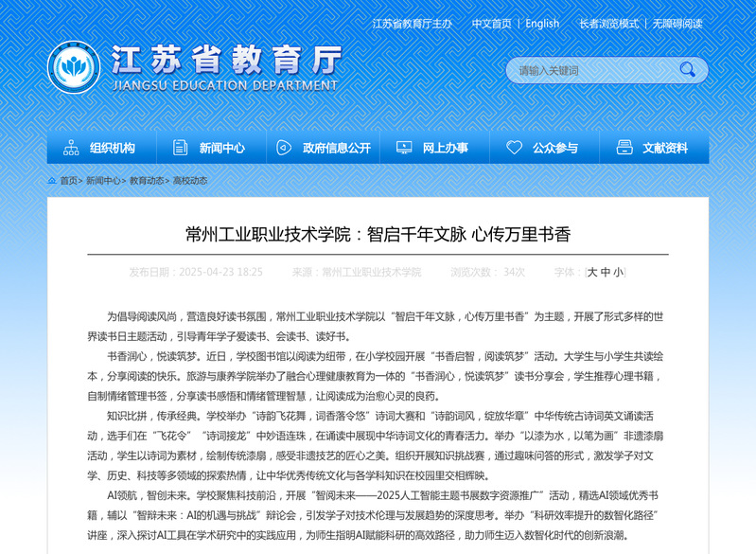Switch to the English site version
The image size is (756, 554).
coord(542,24)
